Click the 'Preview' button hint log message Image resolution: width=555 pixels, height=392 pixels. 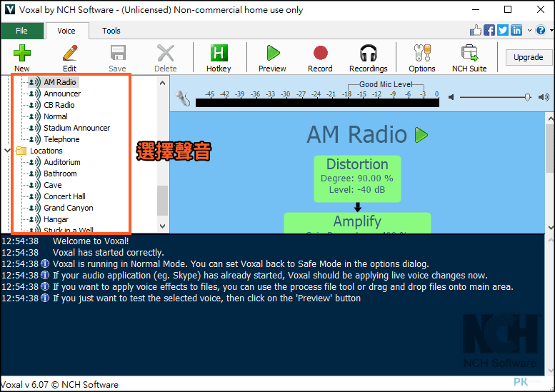tap(206, 298)
